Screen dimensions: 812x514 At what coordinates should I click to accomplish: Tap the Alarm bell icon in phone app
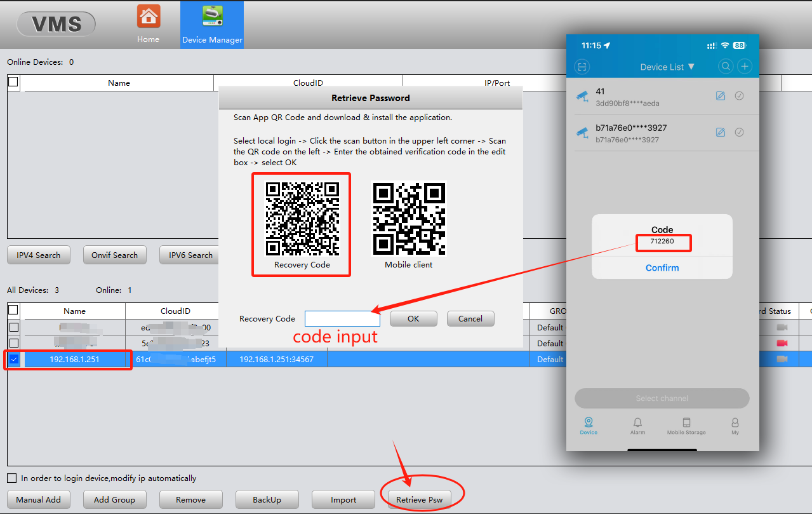[637, 423]
